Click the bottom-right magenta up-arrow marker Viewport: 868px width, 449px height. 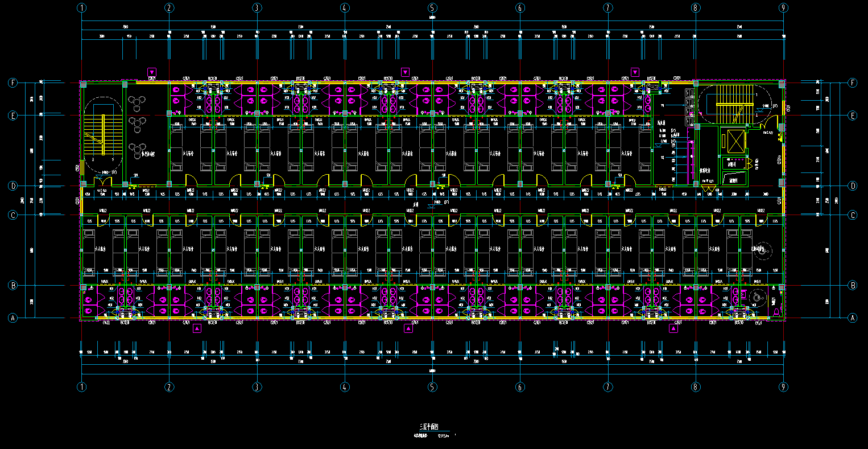pyautogui.click(x=673, y=328)
